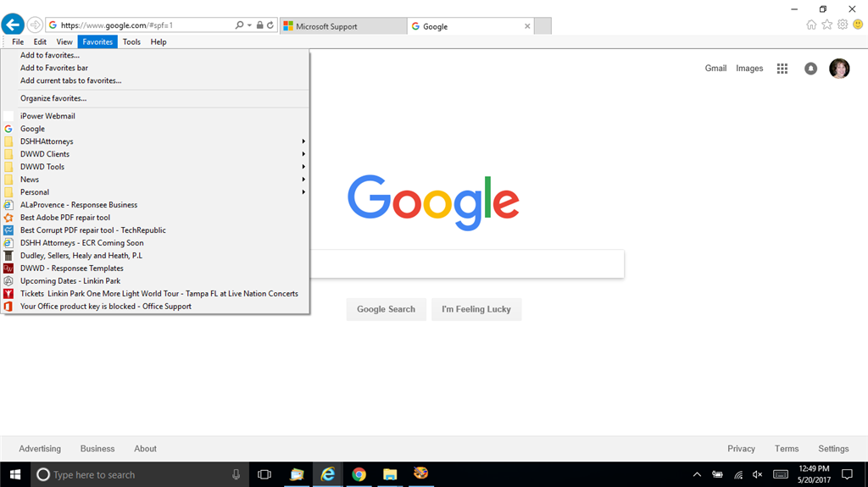
Task: Open the About footer link
Action: point(145,449)
